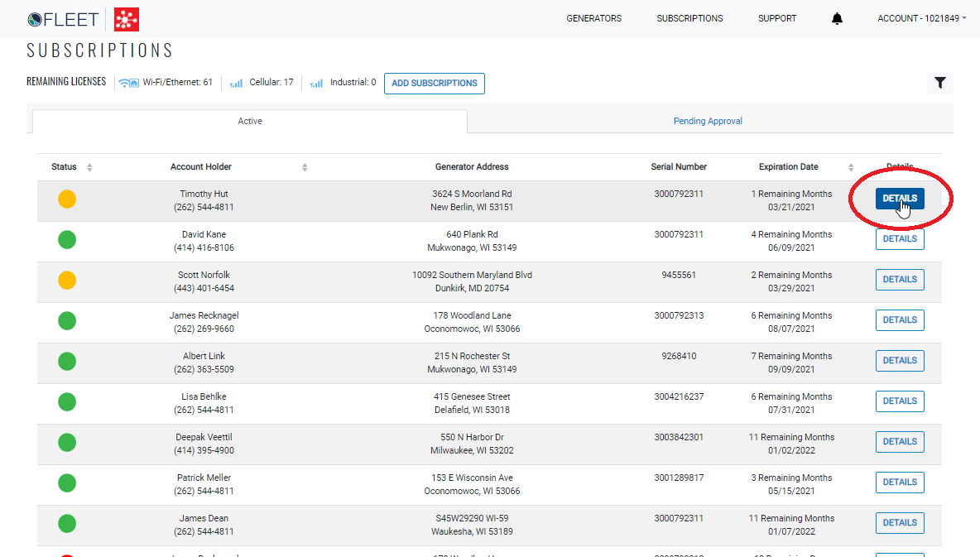This screenshot has height=557, width=980.
Task: Click the address 640 Plank Rd
Action: (x=472, y=234)
